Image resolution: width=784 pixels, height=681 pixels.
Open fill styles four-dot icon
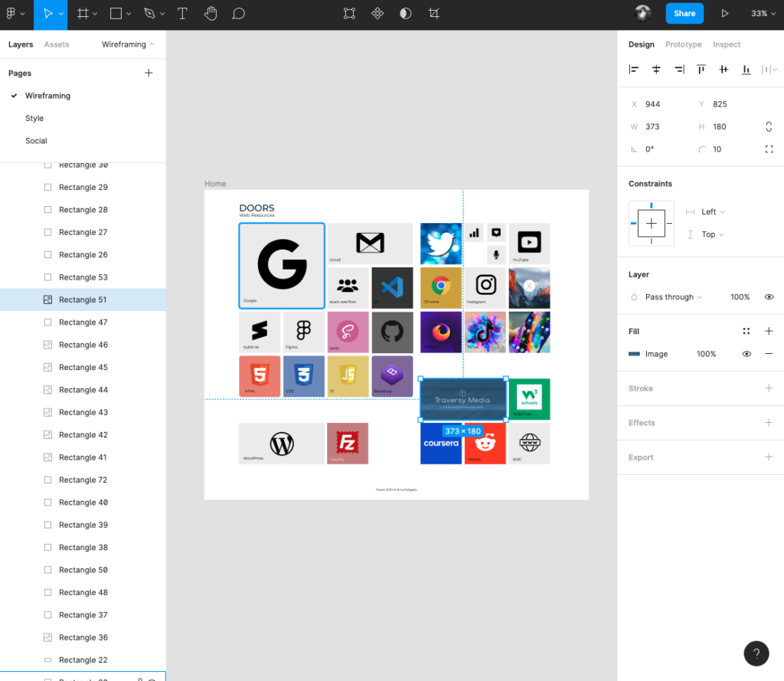(746, 331)
